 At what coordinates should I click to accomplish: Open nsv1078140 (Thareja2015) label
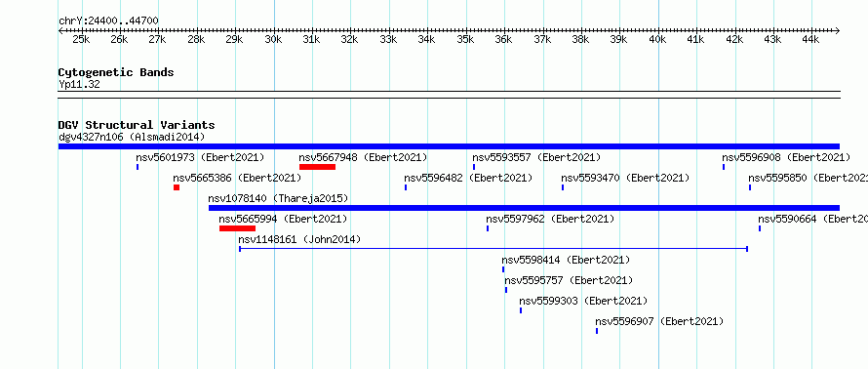(x=278, y=198)
